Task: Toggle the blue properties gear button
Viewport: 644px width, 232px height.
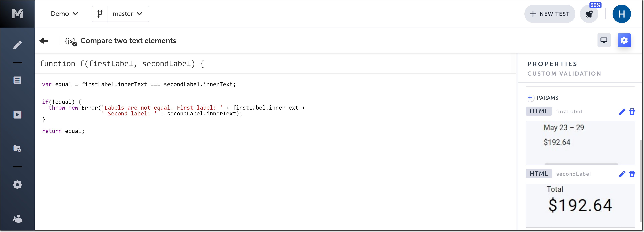Action: pos(624,40)
